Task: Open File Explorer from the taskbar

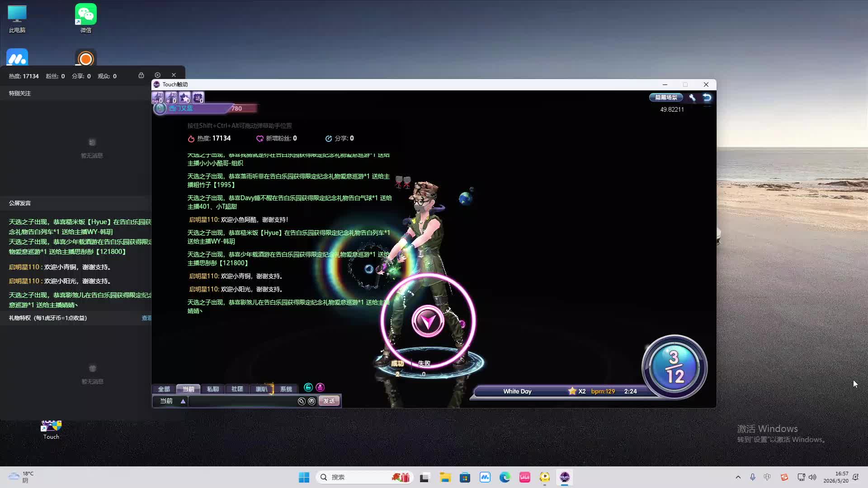Action: click(x=445, y=477)
